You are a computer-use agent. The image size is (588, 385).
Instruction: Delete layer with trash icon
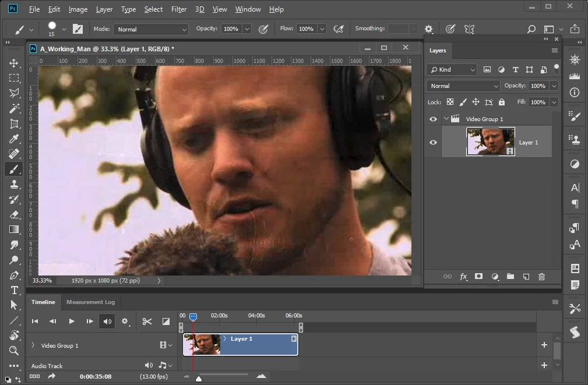pyautogui.click(x=541, y=277)
